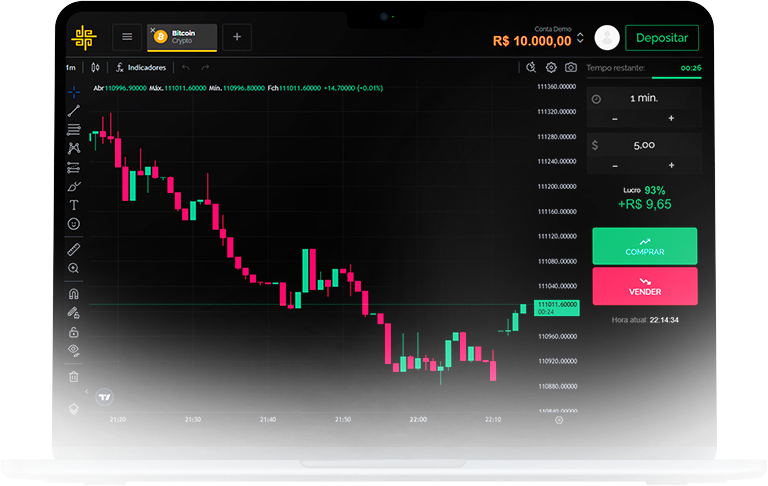
Task: Click the trash icon to remove drawings
Action: click(x=73, y=376)
